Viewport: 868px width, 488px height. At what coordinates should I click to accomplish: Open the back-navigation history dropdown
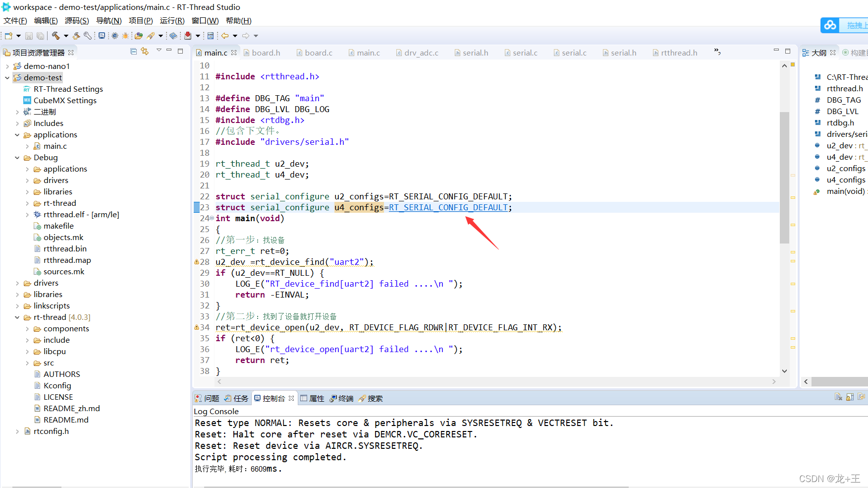pos(235,36)
